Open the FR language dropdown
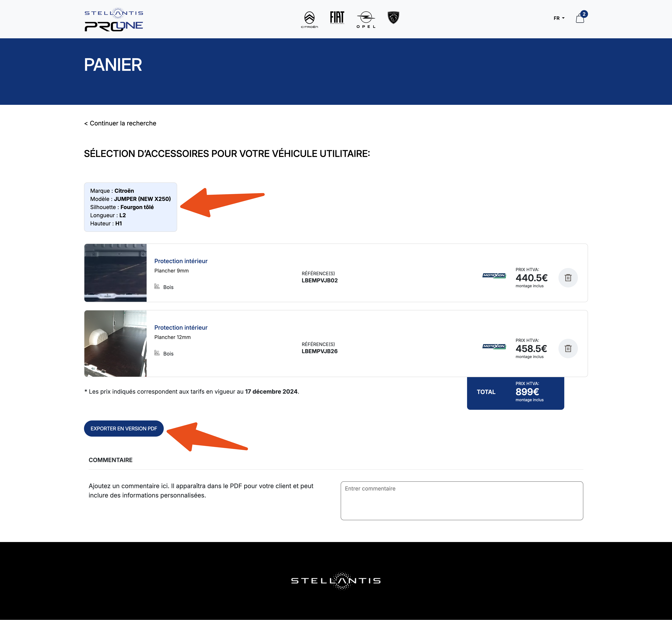 pos(559,18)
